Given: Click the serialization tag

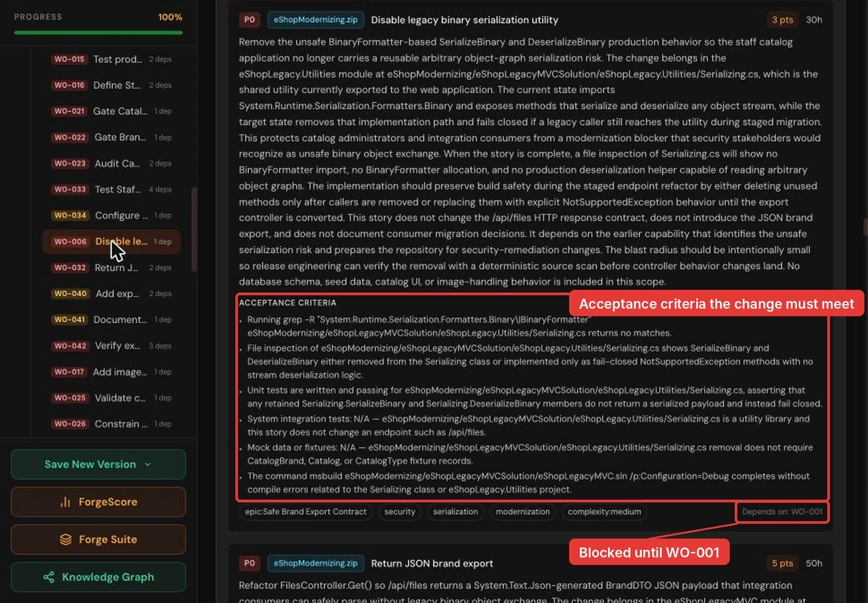Looking at the screenshot, I should coord(455,512).
